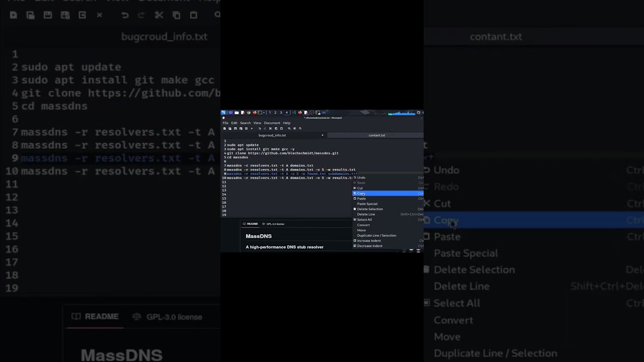Screen dimensions: 644x362
Task: Choose Increase Indent in the context menu
Action: coord(387,241)
